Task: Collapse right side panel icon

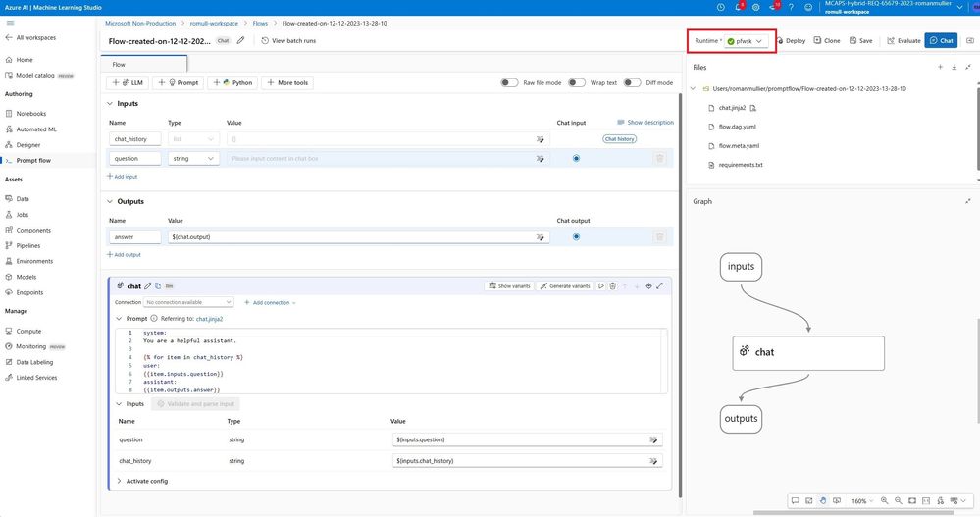Action: (970, 40)
